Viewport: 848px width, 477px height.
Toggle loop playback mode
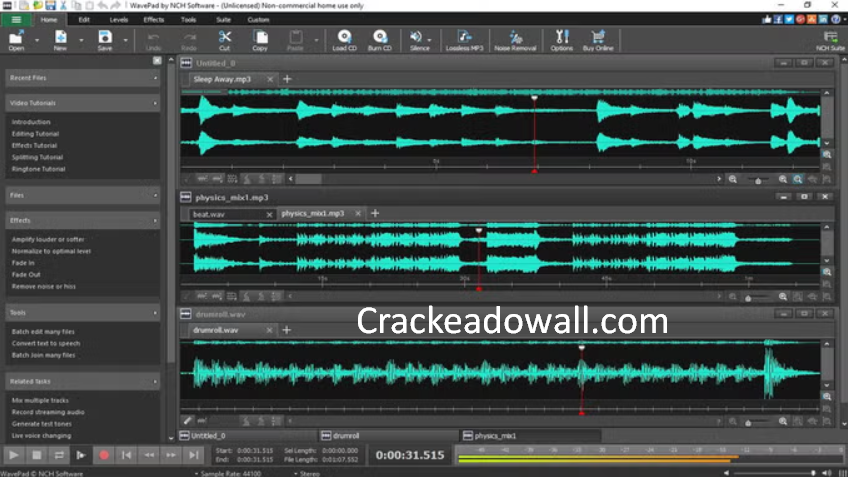[x=59, y=455]
